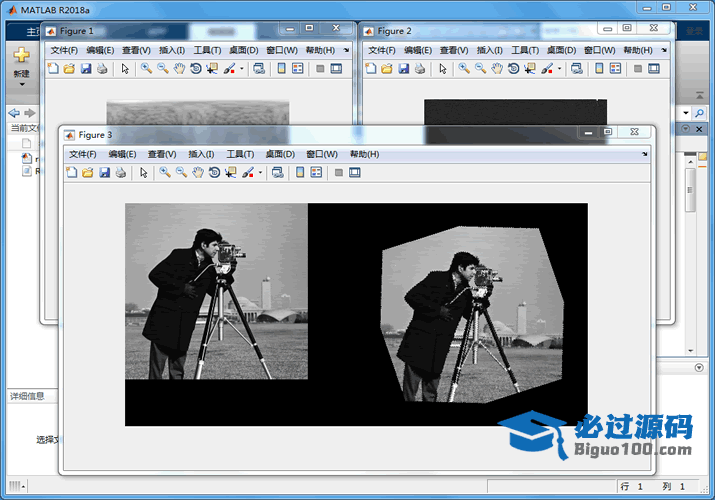715x500 pixels.
Task: Select Edit Plot arrow in Figure 3
Action: pos(144,172)
